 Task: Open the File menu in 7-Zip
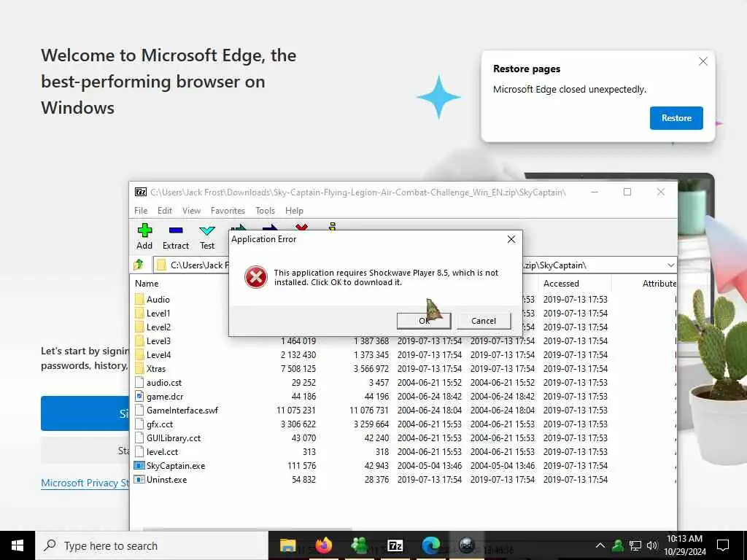click(141, 211)
